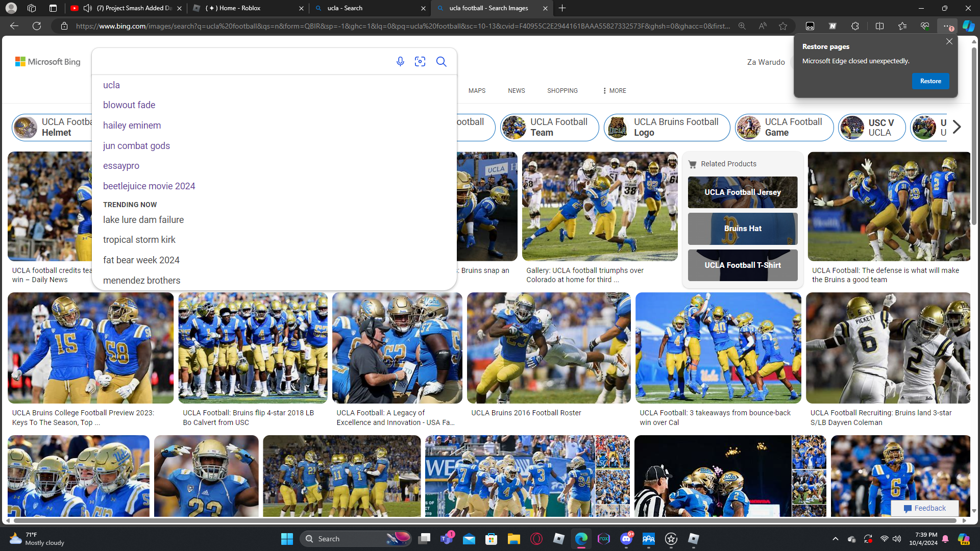The image size is (980, 551).
Task: Refresh the page with the reload icon
Action: 37,26
